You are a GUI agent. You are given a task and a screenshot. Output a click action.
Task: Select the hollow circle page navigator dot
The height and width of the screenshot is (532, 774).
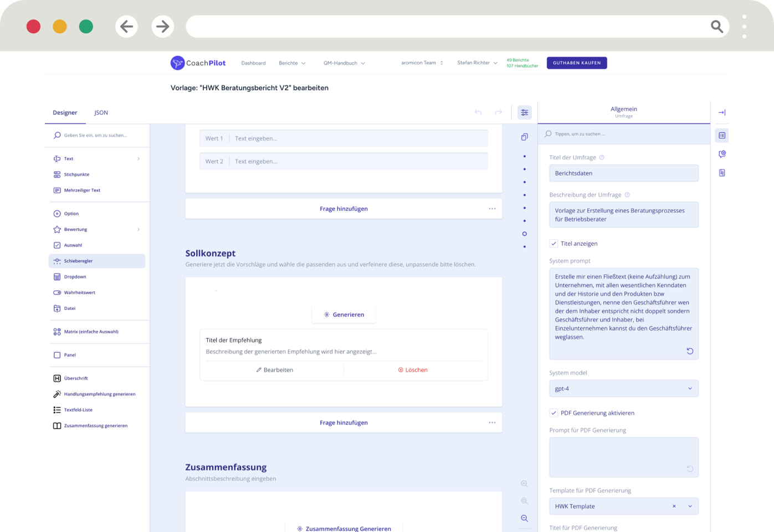pos(525,234)
